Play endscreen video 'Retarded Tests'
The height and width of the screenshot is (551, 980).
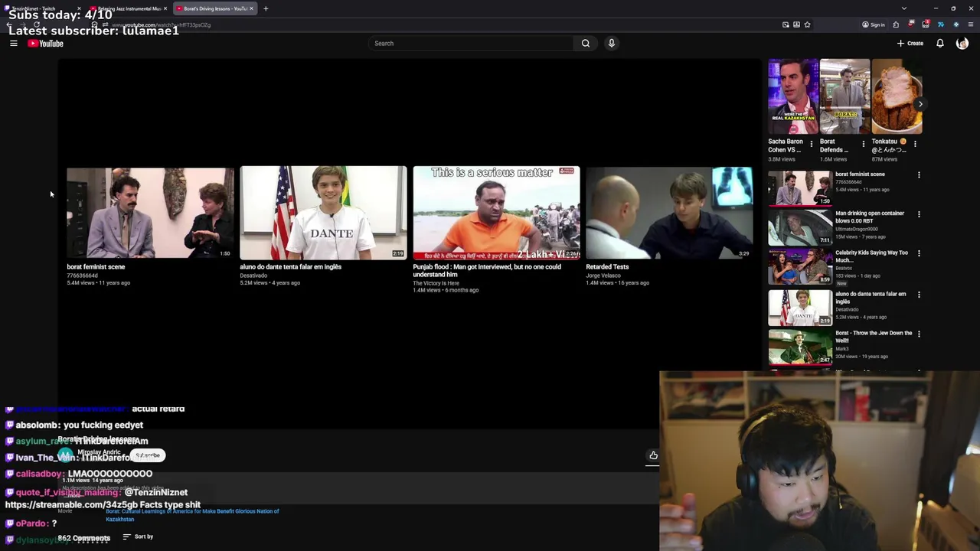click(669, 213)
